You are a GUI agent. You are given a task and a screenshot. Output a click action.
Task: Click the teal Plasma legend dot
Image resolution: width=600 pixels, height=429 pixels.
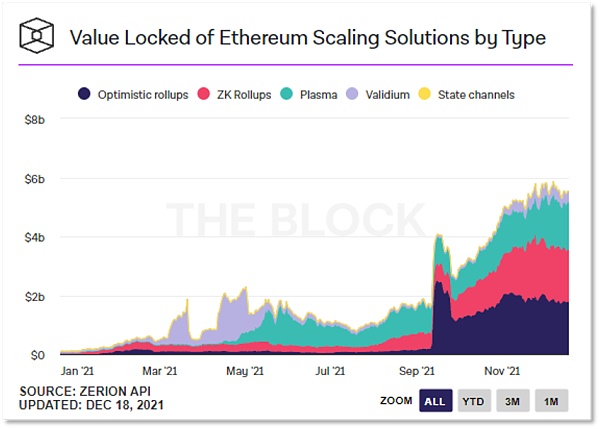[286, 94]
